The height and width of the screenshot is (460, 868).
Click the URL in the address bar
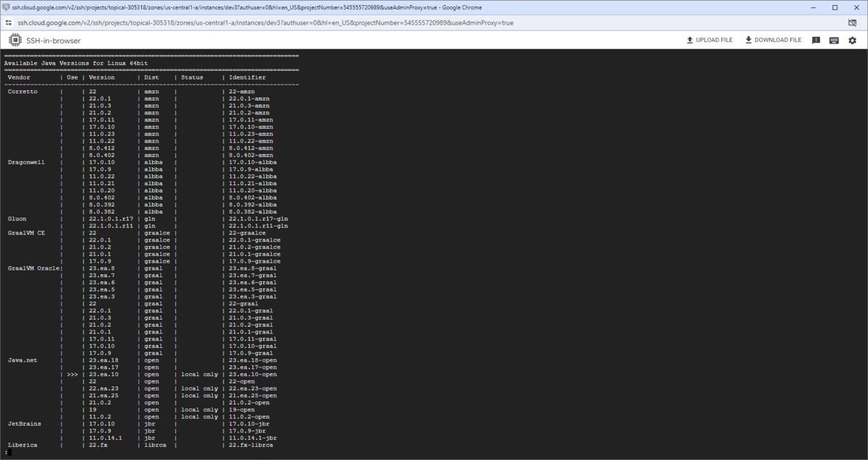tap(265, 22)
